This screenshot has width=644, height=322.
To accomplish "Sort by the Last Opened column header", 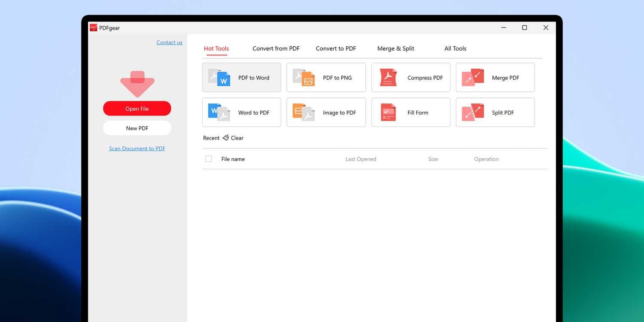I will click(361, 159).
